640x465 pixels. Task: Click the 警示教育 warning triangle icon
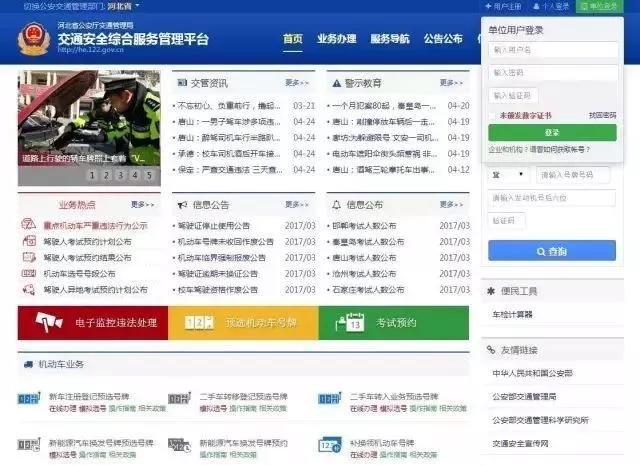pos(336,83)
